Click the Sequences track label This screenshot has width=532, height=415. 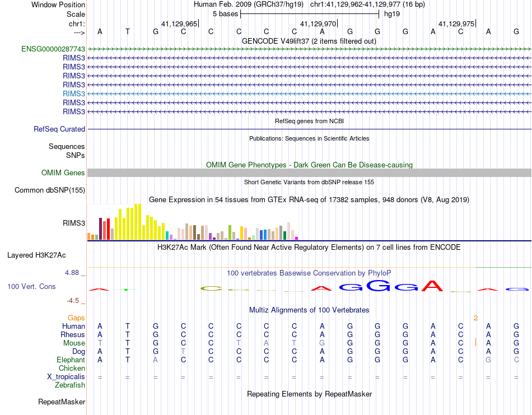(x=67, y=146)
